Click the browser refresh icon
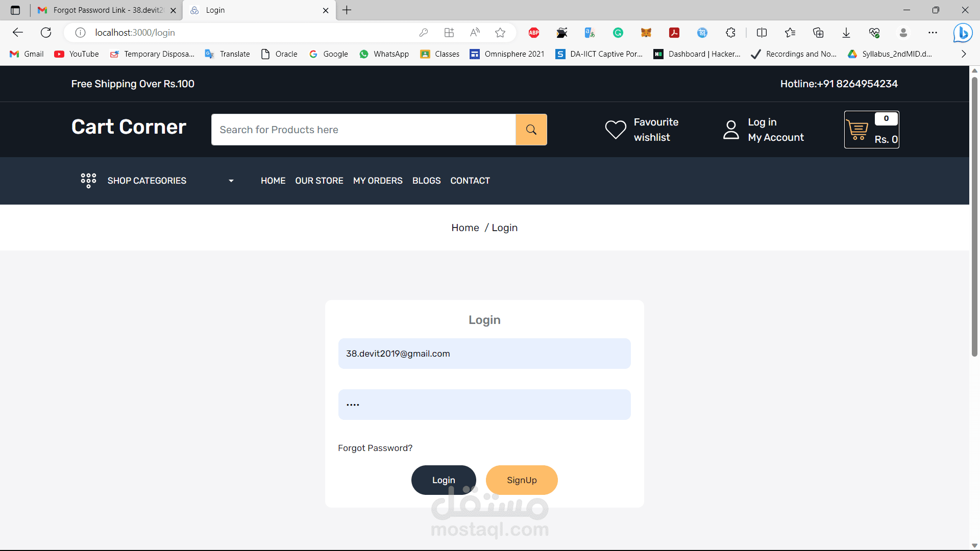This screenshot has height=551, width=980. pyautogui.click(x=46, y=33)
